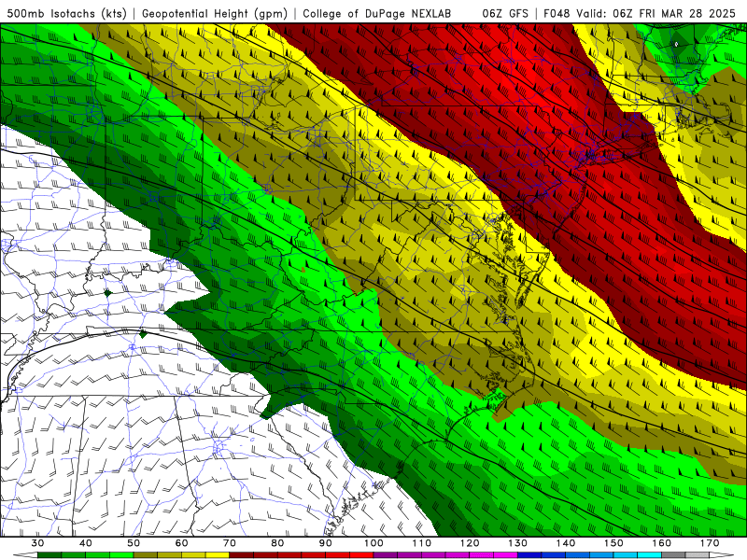747x560 pixels.
Task: Select the 110 kt legend label
Action: coord(422,543)
